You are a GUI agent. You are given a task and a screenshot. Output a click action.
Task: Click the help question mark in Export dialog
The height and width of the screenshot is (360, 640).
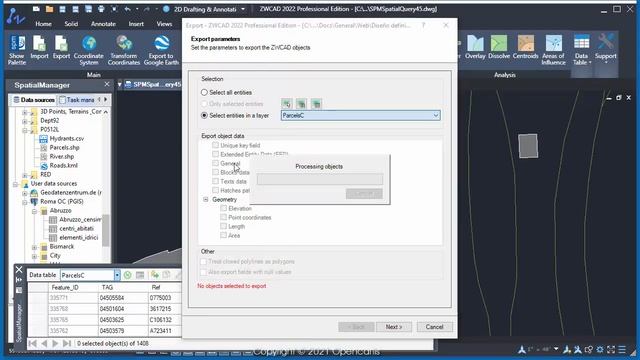424,25
